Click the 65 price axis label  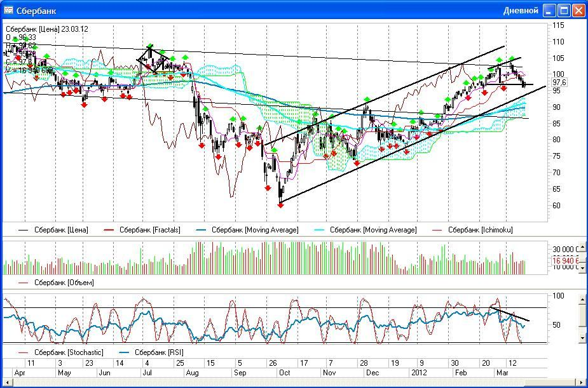(556, 189)
